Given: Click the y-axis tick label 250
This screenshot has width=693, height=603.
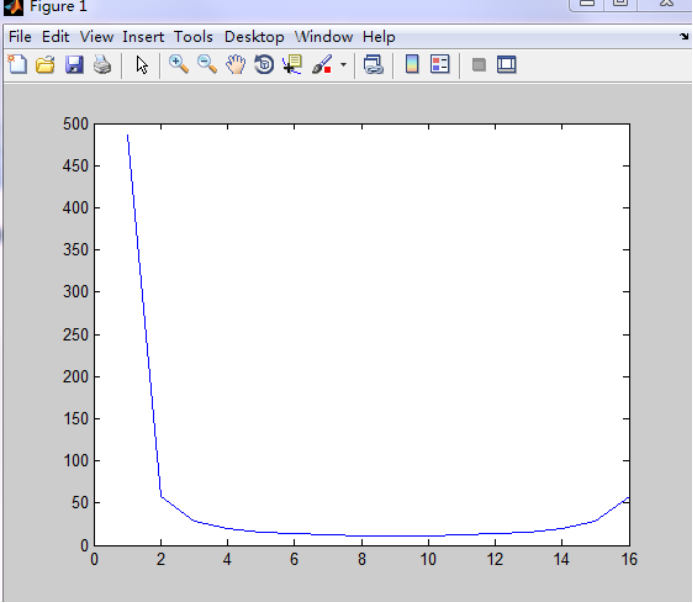Looking at the screenshot, I should coord(76,335).
